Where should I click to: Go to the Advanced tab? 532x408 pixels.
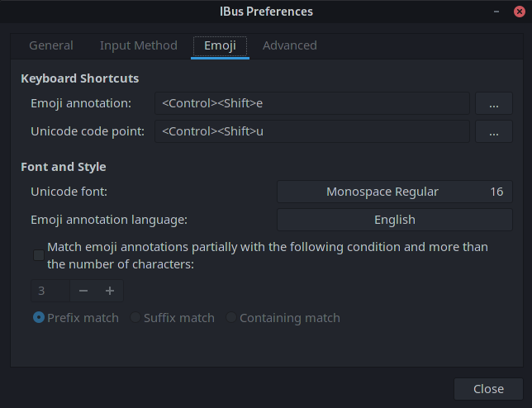click(x=290, y=45)
